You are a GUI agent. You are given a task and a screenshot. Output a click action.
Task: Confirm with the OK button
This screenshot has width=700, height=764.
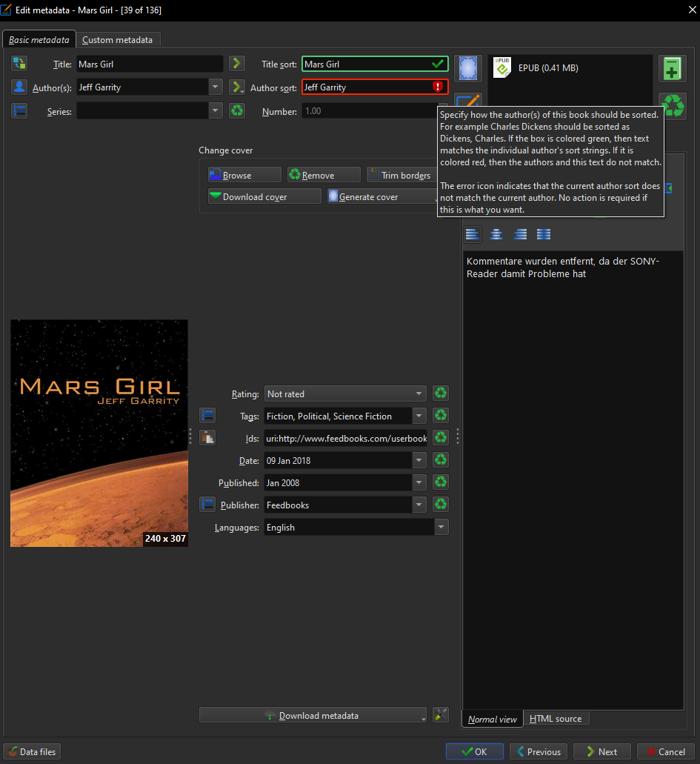(x=475, y=751)
